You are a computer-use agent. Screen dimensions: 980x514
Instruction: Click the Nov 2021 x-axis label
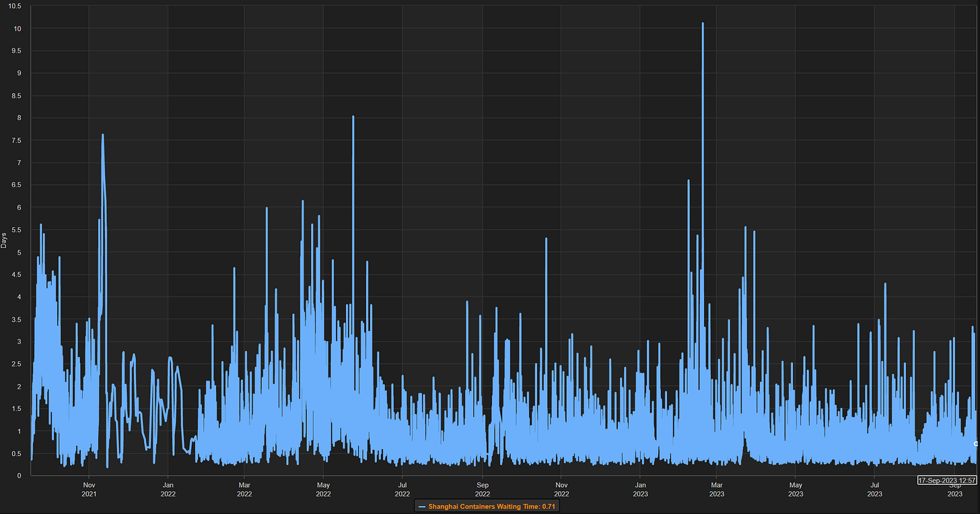point(89,489)
